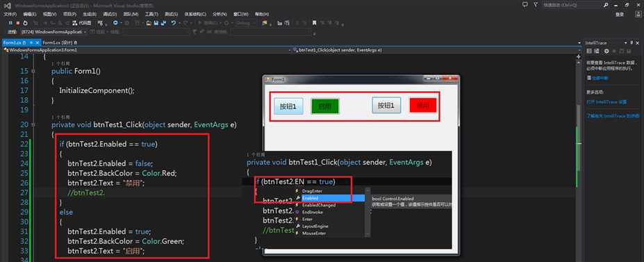
Task: Close the IntelliTrace panel
Action: point(638,43)
